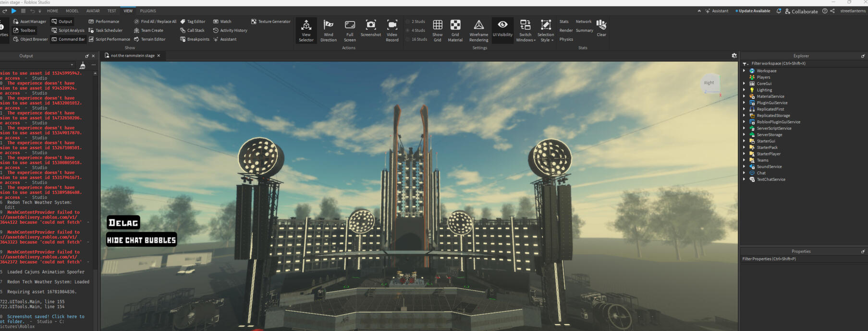
Task: Select ReplicatedStorage in the Explorer
Action: 773,116
